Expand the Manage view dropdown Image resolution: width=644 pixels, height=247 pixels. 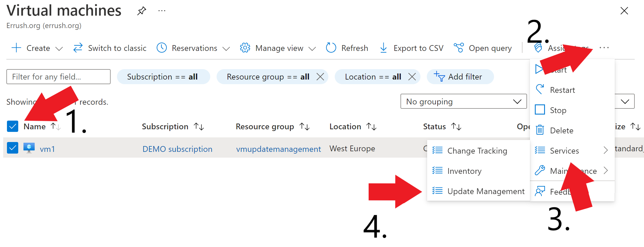click(x=312, y=48)
